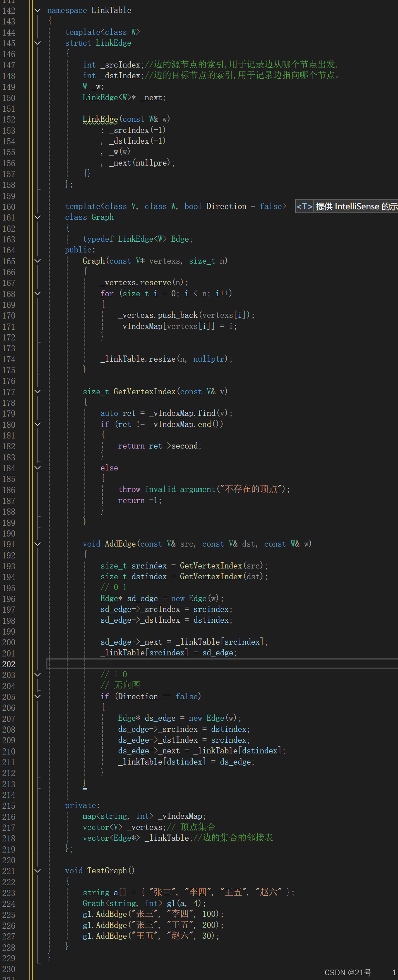This screenshot has height=980, width=398.
Task: Click '_vertexs.reserve(n);' statement
Action: point(144,283)
